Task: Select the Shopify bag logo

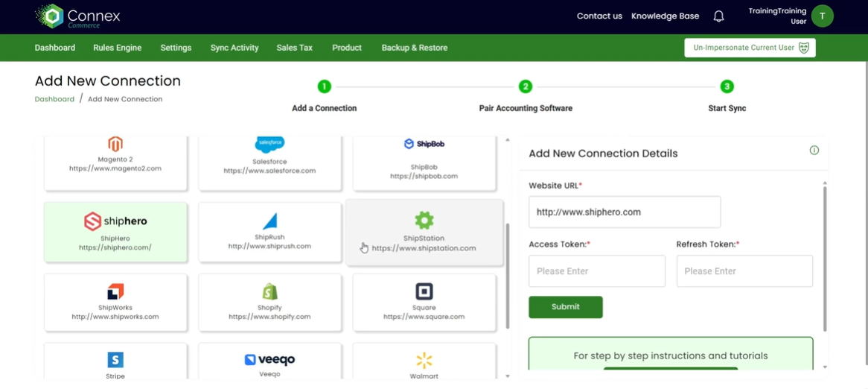Action: click(269, 291)
